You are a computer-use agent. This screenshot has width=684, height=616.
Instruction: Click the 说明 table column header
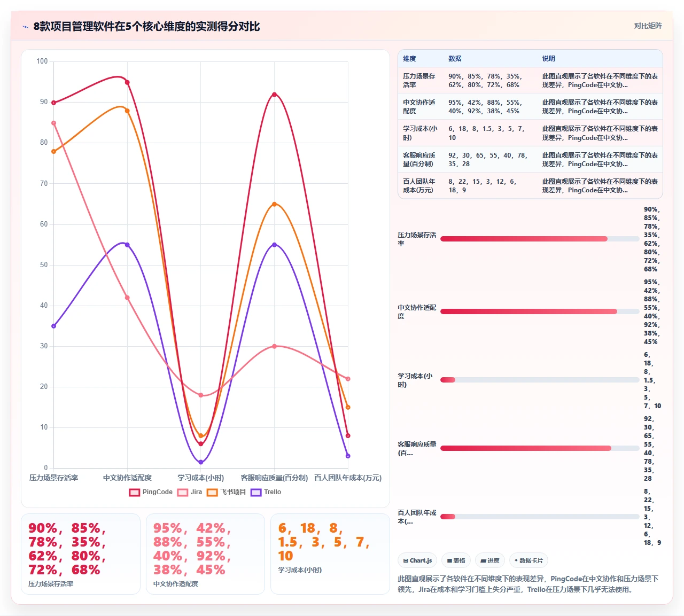coord(549,59)
